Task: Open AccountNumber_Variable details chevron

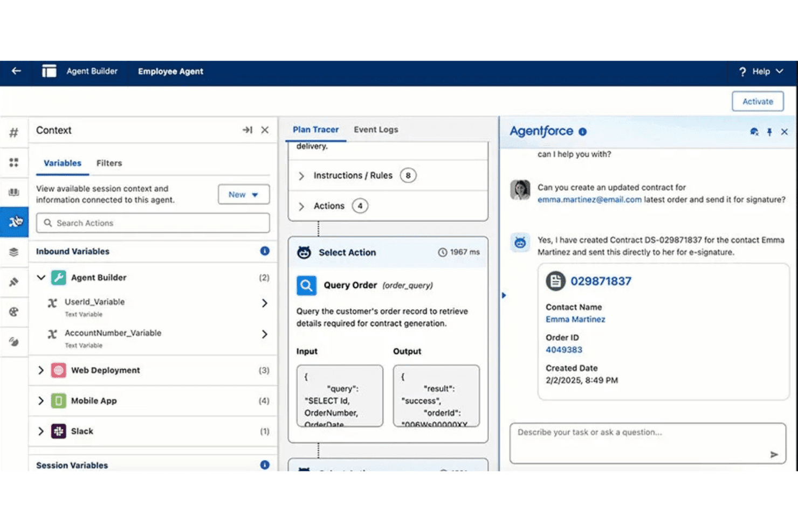Action: [x=265, y=334]
